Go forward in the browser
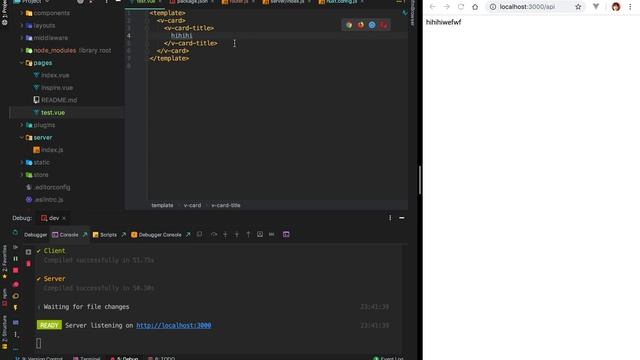This screenshot has width=640, height=360. pos(447,7)
